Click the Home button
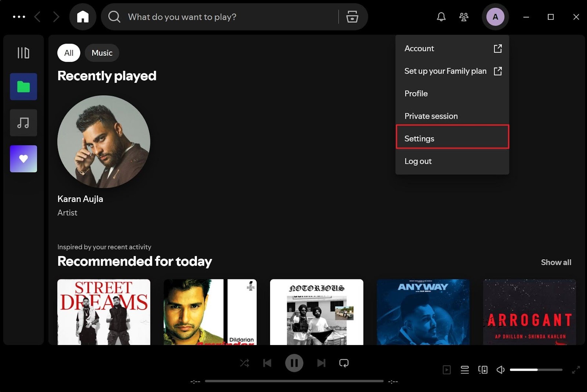The width and height of the screenshot is (587, 392). click(83, 17)
